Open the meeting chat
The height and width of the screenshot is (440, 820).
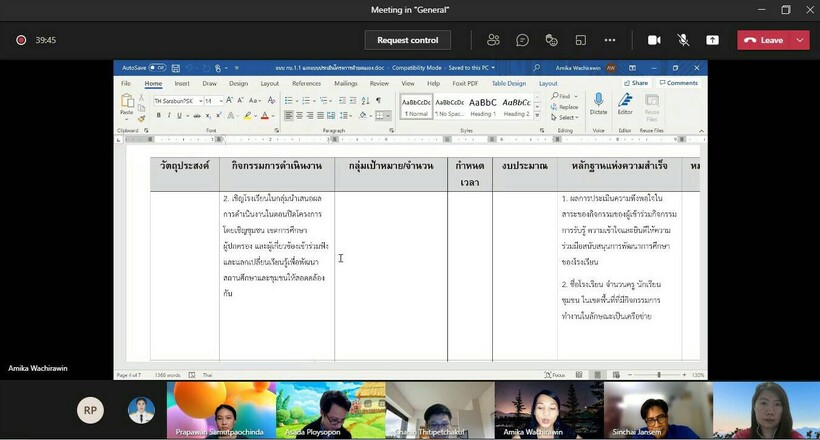tap(522, 40)
